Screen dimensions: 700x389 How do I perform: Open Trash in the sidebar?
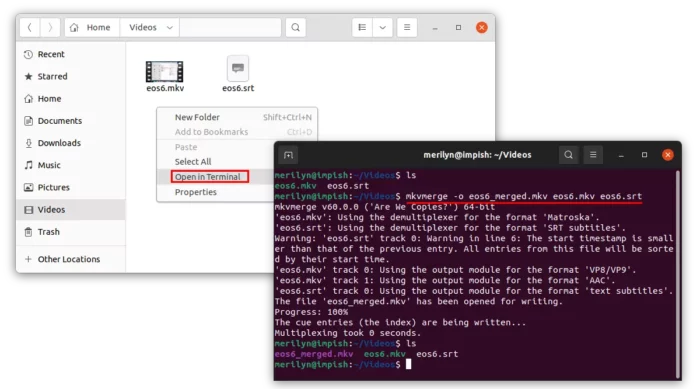click(71, 232)
